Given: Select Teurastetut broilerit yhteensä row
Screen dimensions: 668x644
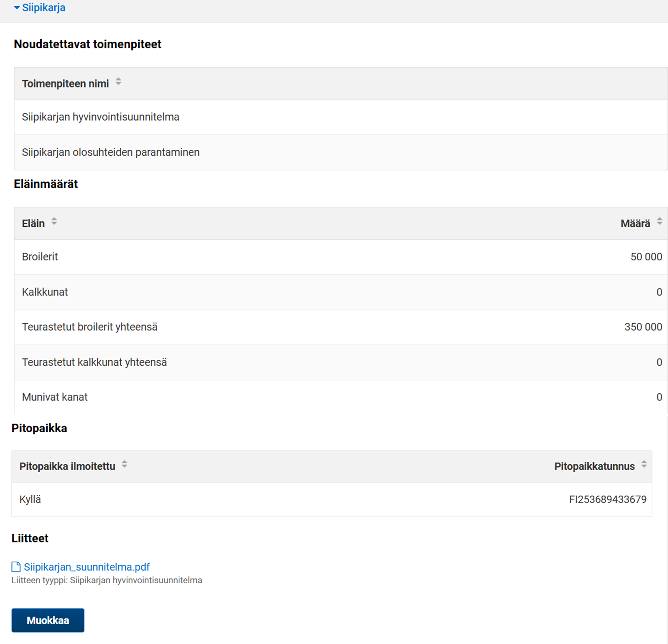Looking at the screenshot, I should (90, 327).
